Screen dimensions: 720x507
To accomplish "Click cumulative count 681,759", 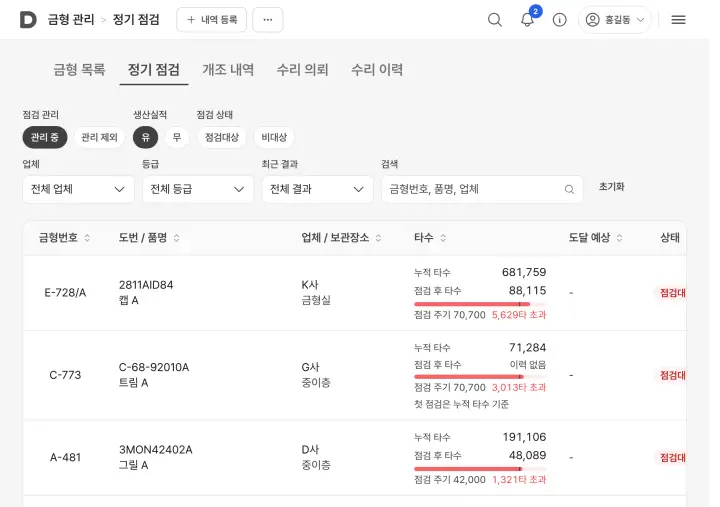I will coord(524,272).
